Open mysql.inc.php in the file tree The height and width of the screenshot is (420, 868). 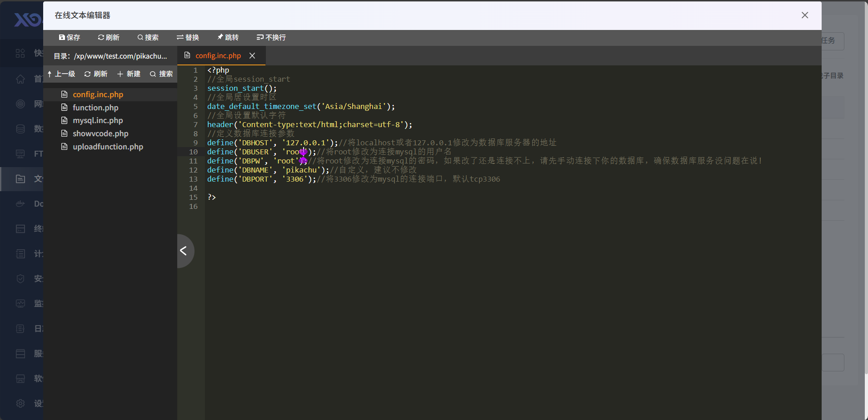[x=98, y=120]
